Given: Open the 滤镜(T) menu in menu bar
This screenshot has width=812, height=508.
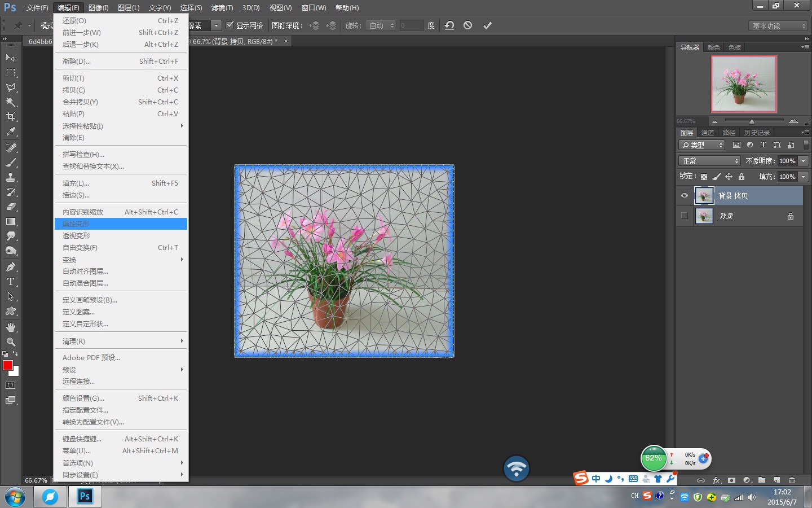Looking at the screenshot, I should [222, 8].
